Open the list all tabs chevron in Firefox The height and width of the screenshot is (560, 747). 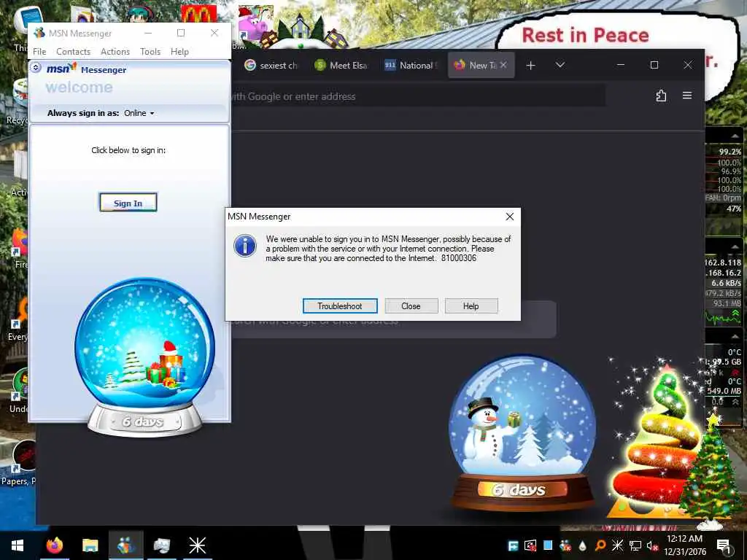560,65
